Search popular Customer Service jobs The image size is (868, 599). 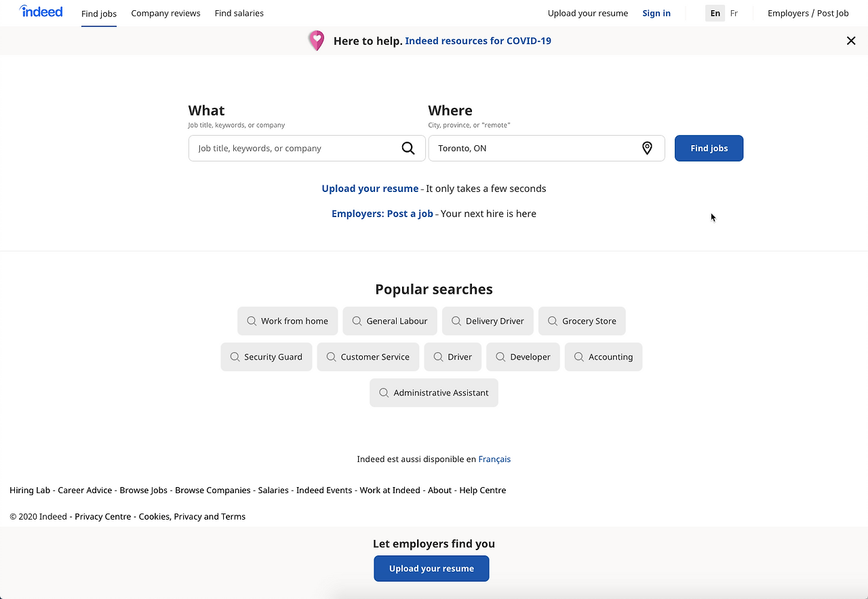point(368,357)
